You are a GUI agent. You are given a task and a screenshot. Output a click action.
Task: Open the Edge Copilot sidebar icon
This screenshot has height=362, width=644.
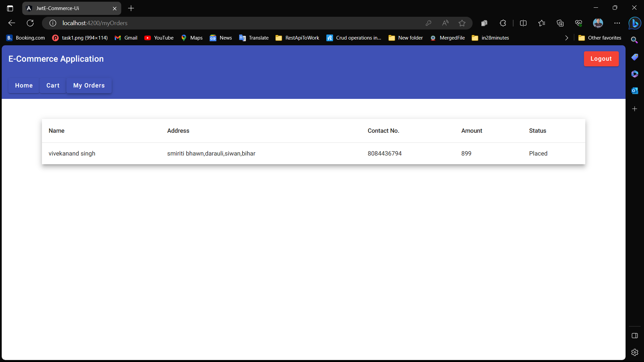pos(635,23)
